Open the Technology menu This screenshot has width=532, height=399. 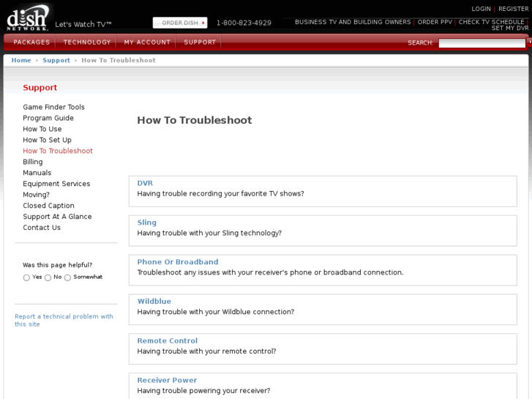[x=87, y=42]
